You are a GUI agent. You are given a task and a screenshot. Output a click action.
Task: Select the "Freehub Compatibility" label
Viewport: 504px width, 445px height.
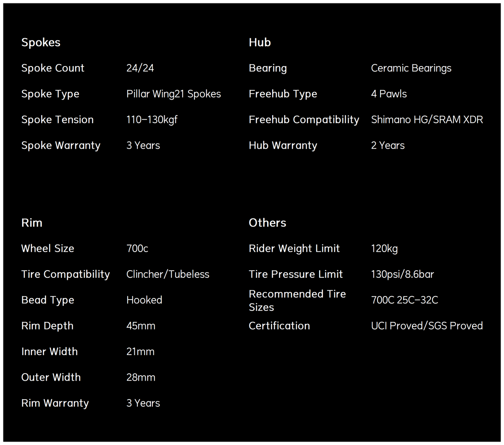click(x=304, y=120)
